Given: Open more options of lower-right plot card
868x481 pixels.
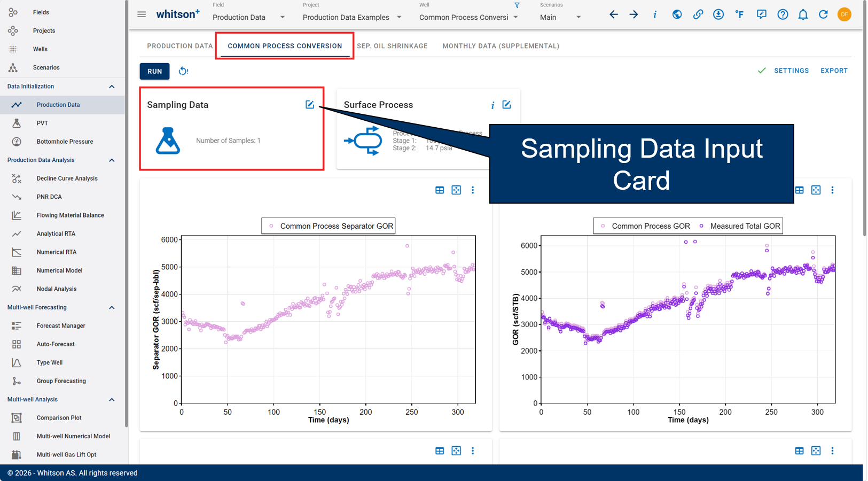Looking at the screenshot, I should click(x=832, y=451).
